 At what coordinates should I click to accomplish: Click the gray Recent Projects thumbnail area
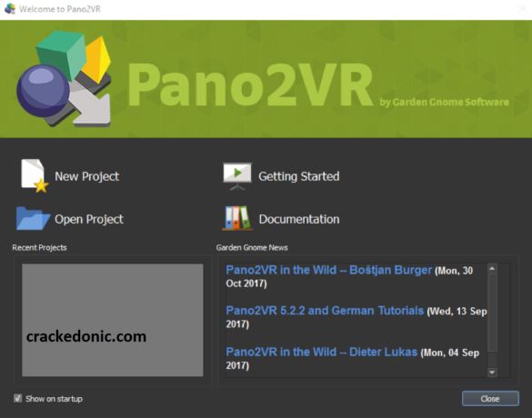113,320
